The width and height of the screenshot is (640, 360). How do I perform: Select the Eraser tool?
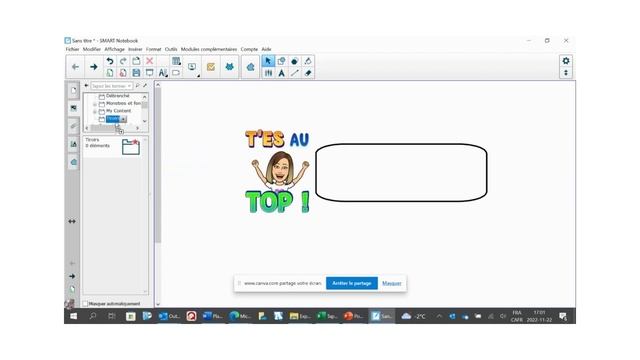point(308,73)
